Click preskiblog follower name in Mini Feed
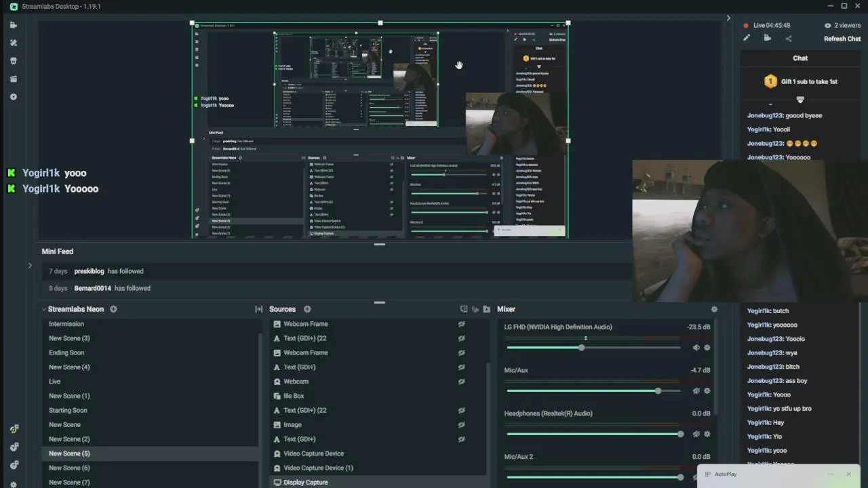 tap(89, 271)
